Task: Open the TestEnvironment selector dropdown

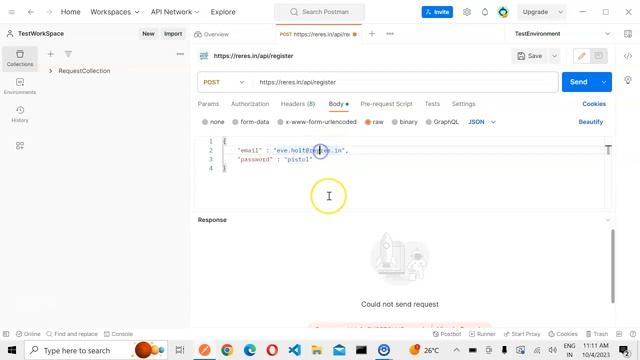Action: click(562, 34)
